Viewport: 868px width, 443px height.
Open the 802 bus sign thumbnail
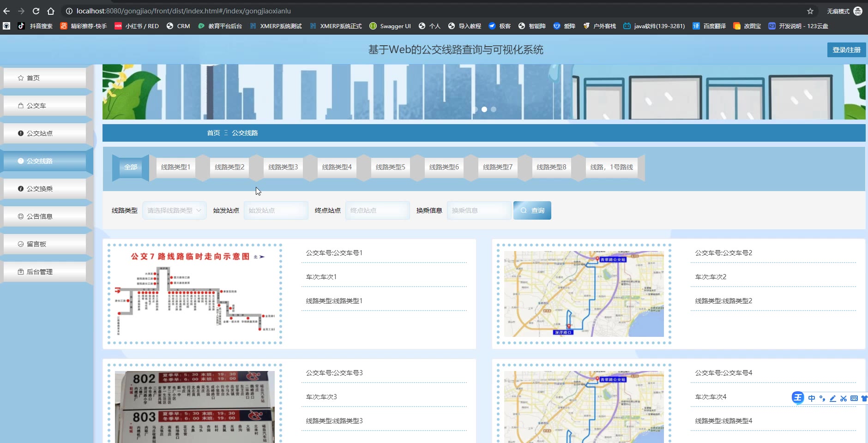click(x=194, y=407)
